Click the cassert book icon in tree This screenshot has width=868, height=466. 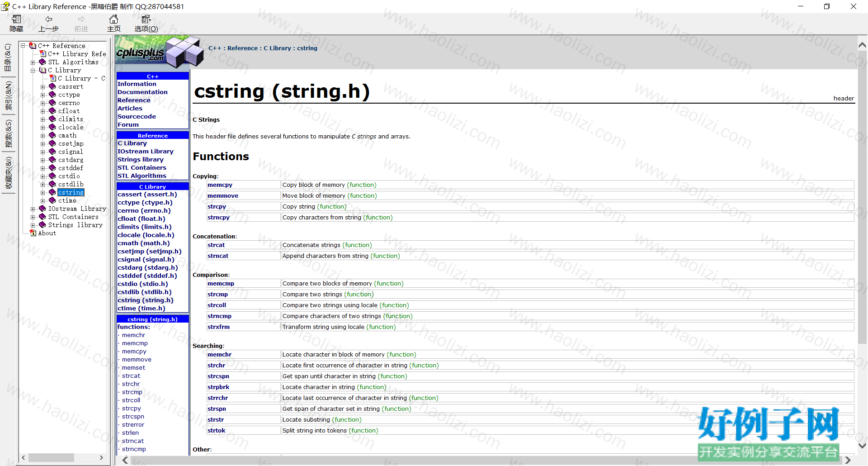[53, 86]
